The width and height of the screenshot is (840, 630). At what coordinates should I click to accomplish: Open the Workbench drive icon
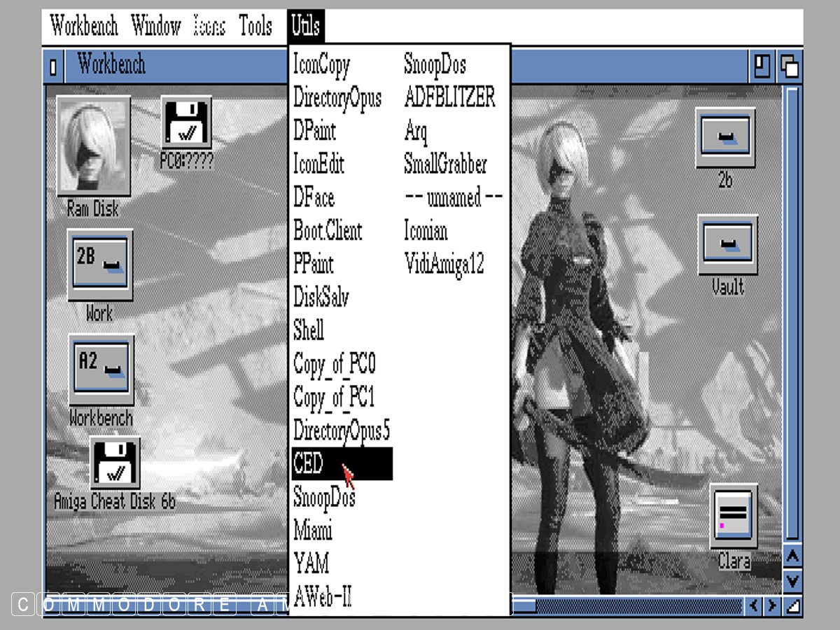point(101,370)
